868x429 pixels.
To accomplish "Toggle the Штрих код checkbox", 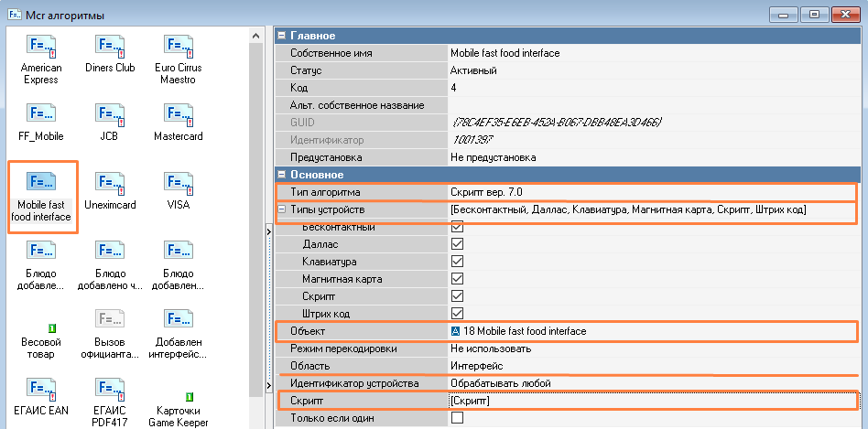I will [x=457, y=314].
